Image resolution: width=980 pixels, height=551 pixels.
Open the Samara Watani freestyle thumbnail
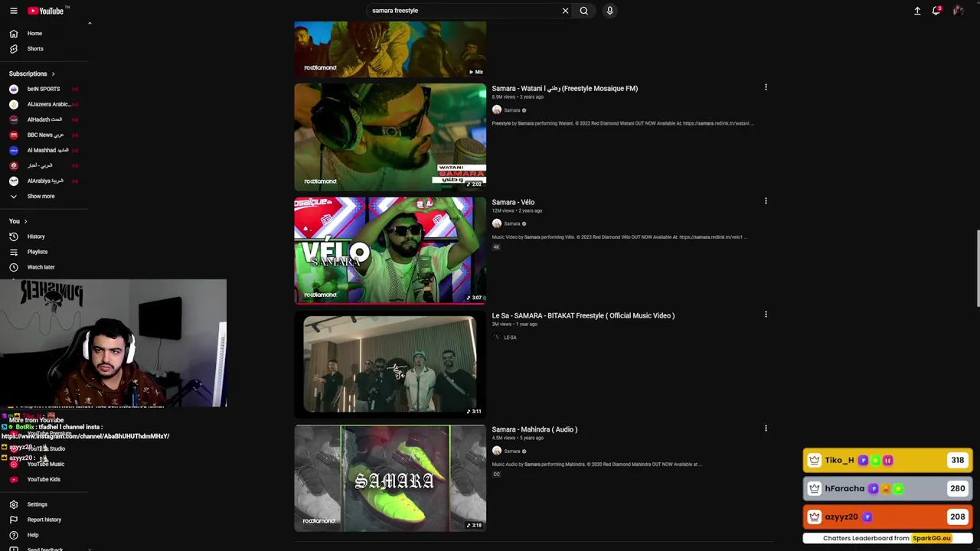tap(390, 137)
